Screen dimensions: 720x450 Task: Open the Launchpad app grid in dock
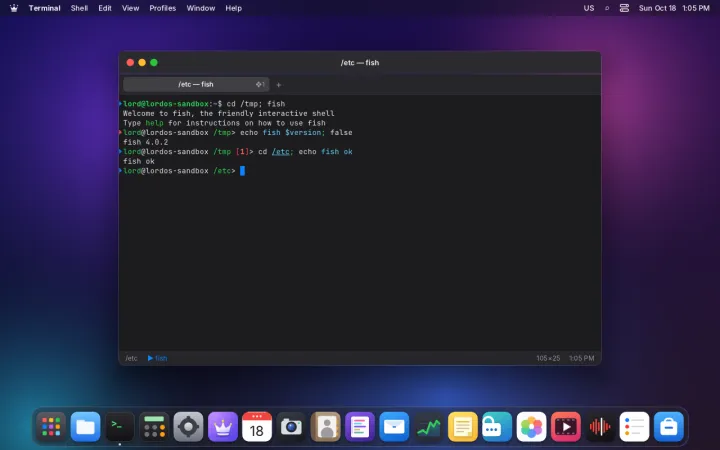51,427
